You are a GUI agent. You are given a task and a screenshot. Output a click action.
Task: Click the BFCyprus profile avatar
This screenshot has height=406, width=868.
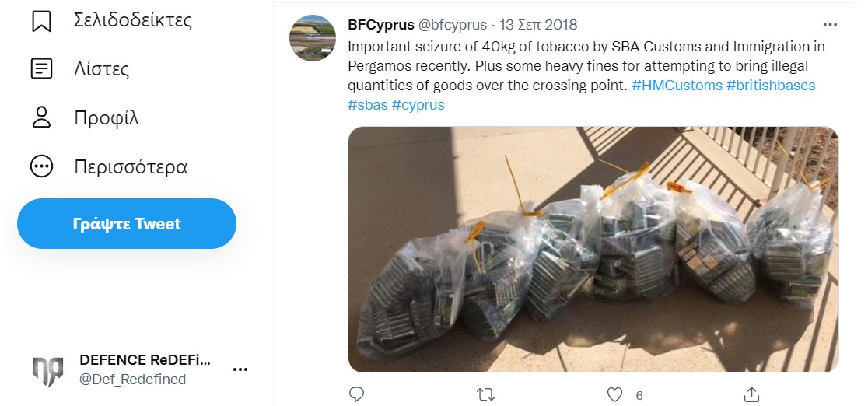(313, 38)
